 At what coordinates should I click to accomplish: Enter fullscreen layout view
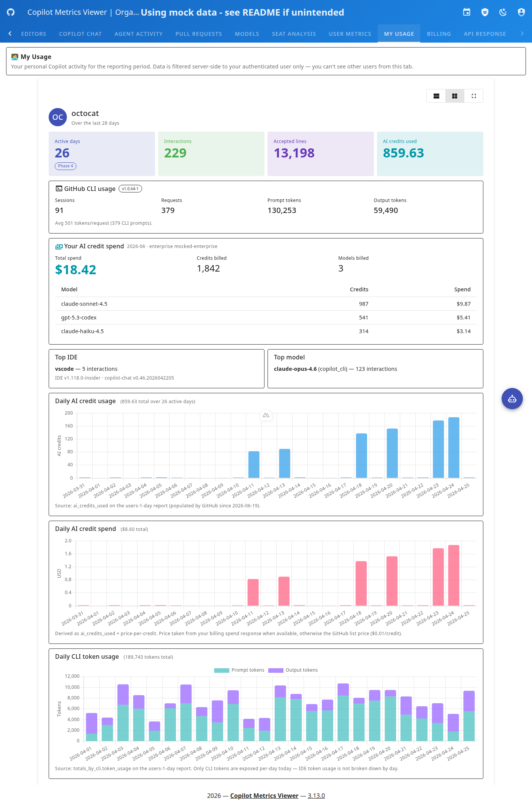[474, 96]
